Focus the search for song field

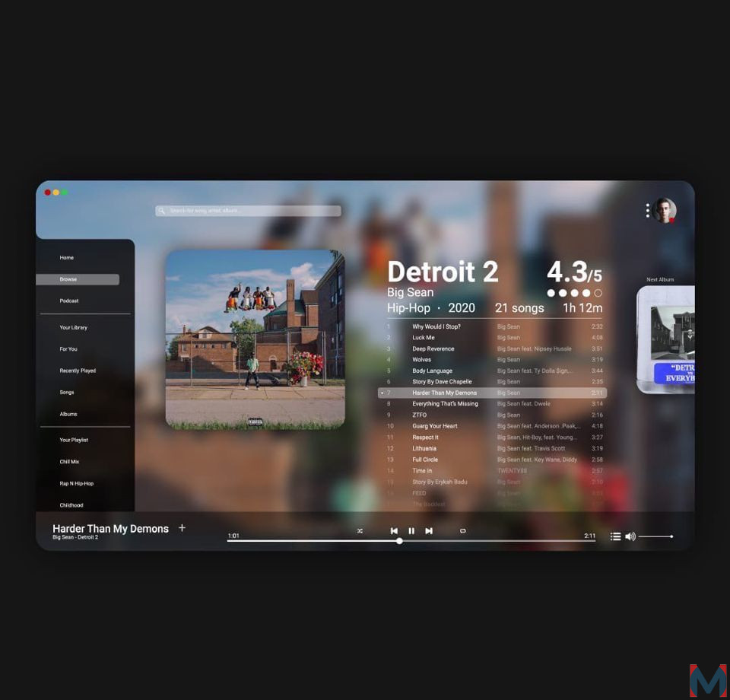pos(248,211)
